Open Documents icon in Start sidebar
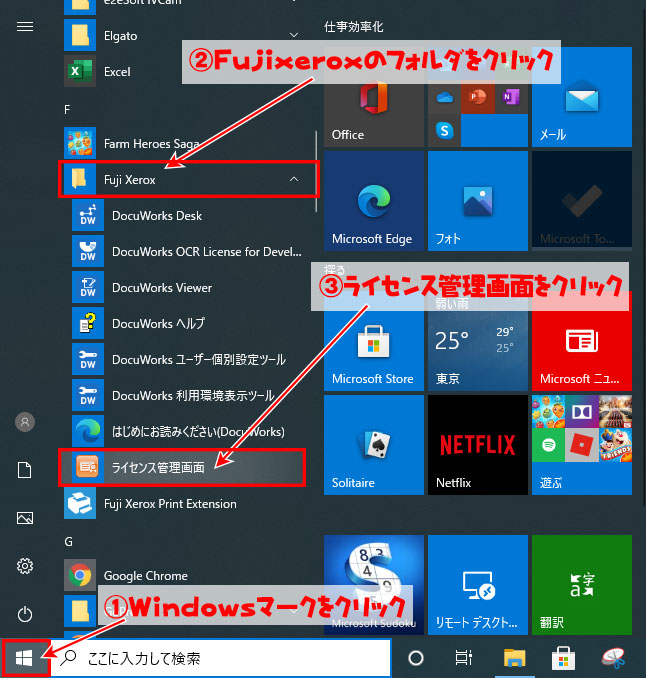The height and width of the screenshot is (678, 646). click(x=25, y=470)
